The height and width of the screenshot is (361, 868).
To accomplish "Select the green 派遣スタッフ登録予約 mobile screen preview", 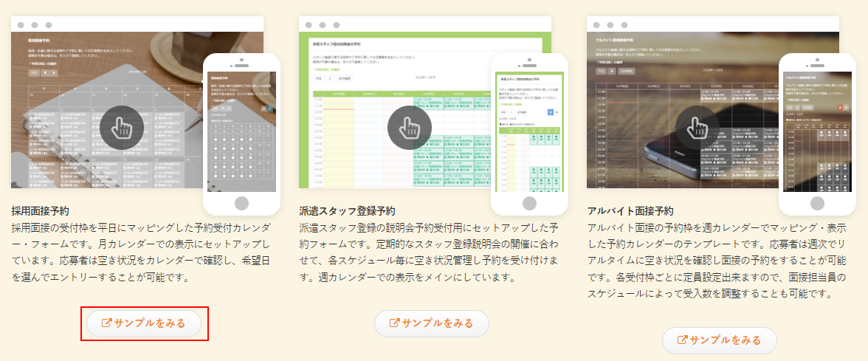I will point(529,131).
